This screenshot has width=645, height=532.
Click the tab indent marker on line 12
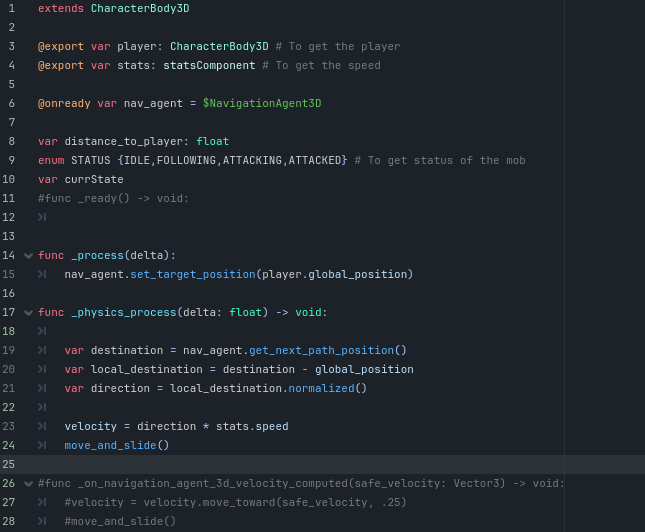click(x=42, y=217)
